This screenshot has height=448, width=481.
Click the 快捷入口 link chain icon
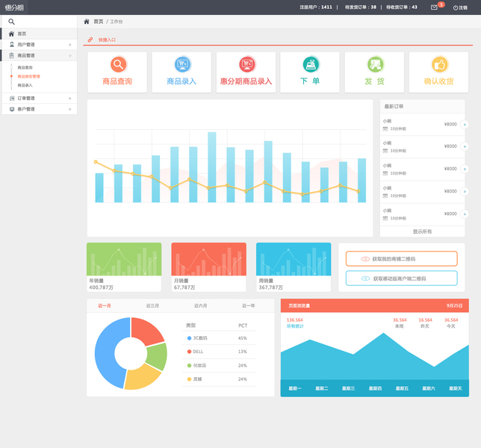pos(90,40)
